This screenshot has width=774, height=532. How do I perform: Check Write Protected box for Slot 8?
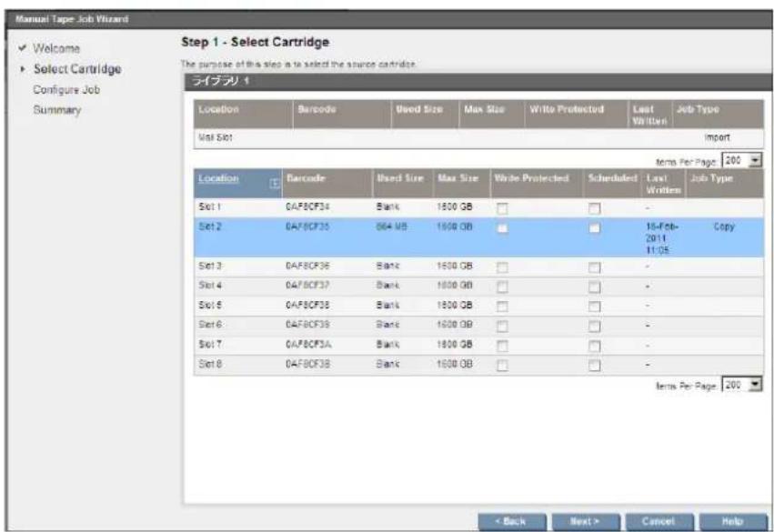502,366
